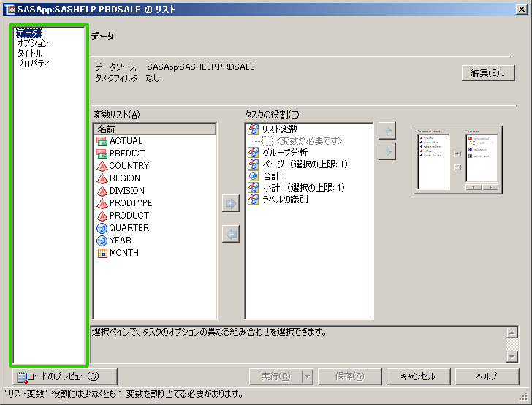Select the 小計 role in task roles
The image size is (532, 405).
click(303, 188)
